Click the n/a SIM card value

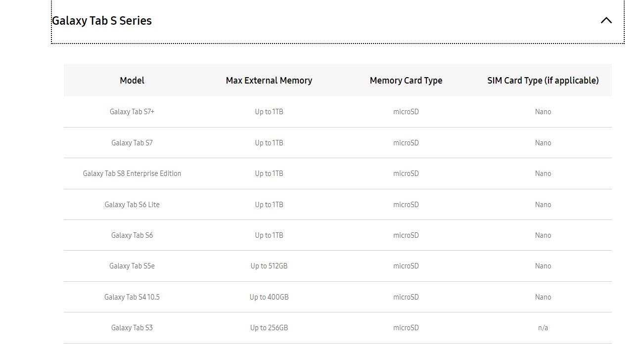coord(543,328)
